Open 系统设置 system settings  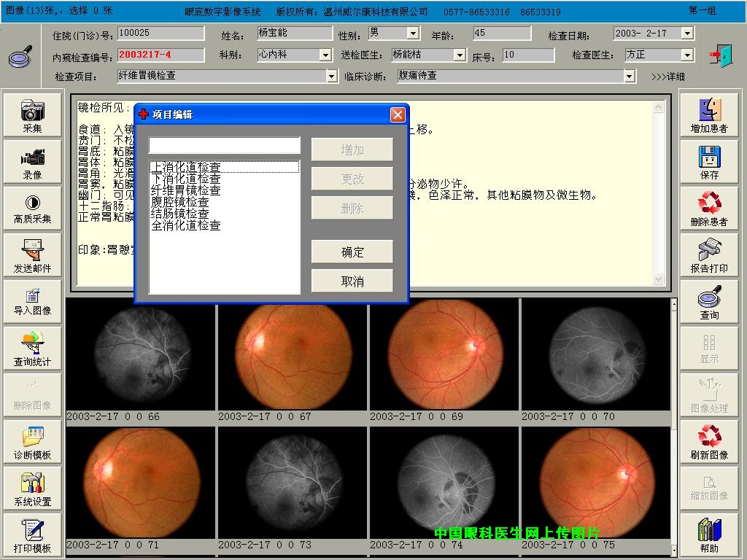(x=32, y=488)
